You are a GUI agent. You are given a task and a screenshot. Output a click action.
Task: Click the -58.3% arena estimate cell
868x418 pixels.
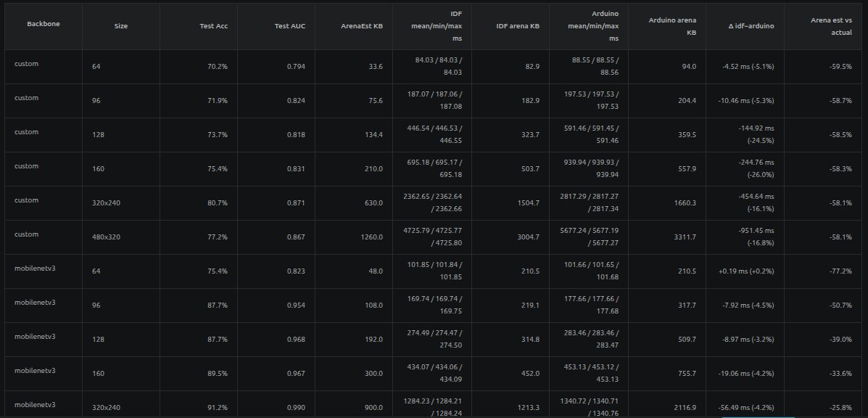click(841, 169)
